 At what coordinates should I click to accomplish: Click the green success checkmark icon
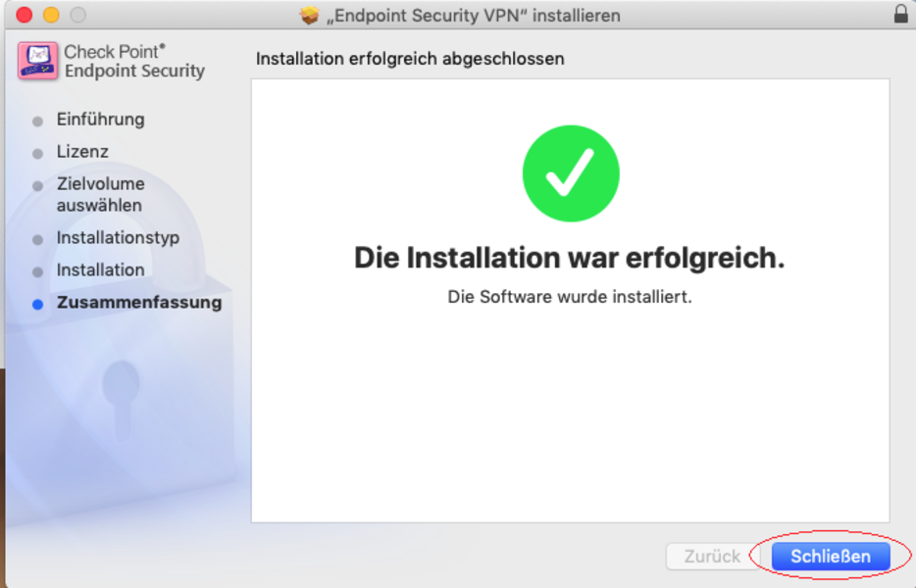pyautogui.click(x=571, y=173)
